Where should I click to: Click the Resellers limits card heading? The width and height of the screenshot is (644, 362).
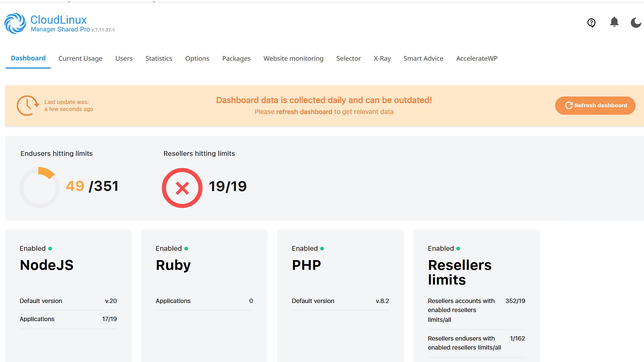pyautogui.click(x=460, y=273)
